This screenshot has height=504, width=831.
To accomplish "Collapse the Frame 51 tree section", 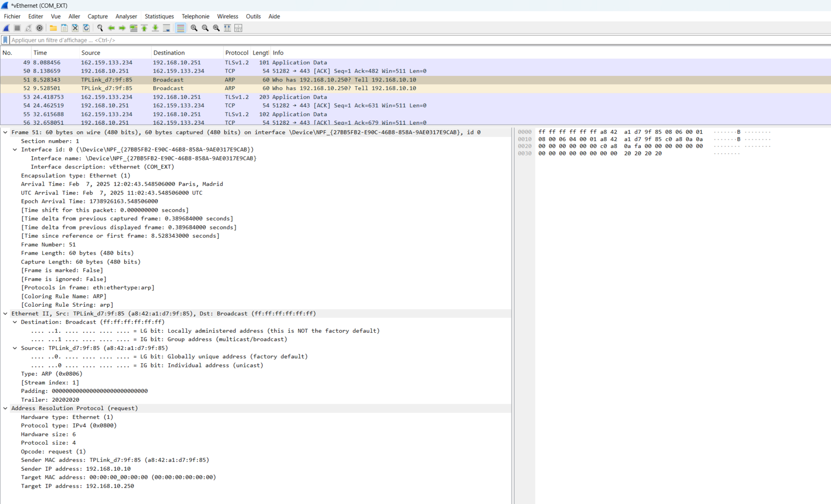I will tap(6, 132).
